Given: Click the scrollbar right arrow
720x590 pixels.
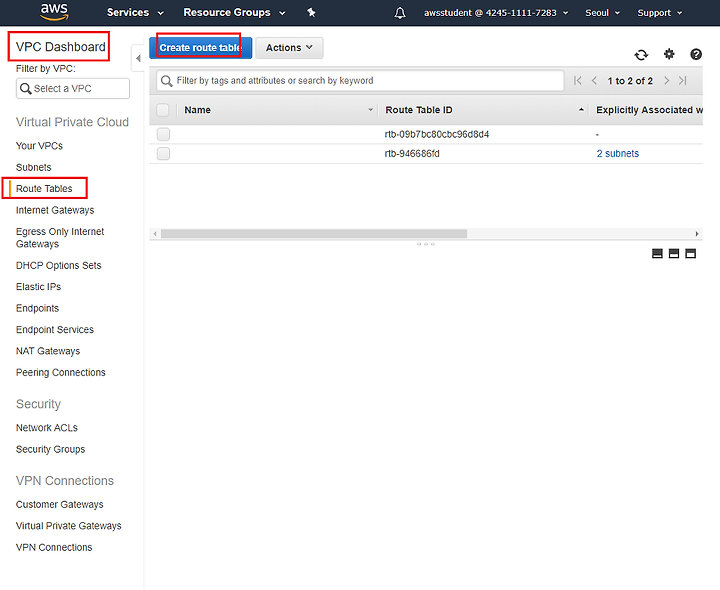Looking at the screenshot, I should 697,234.
